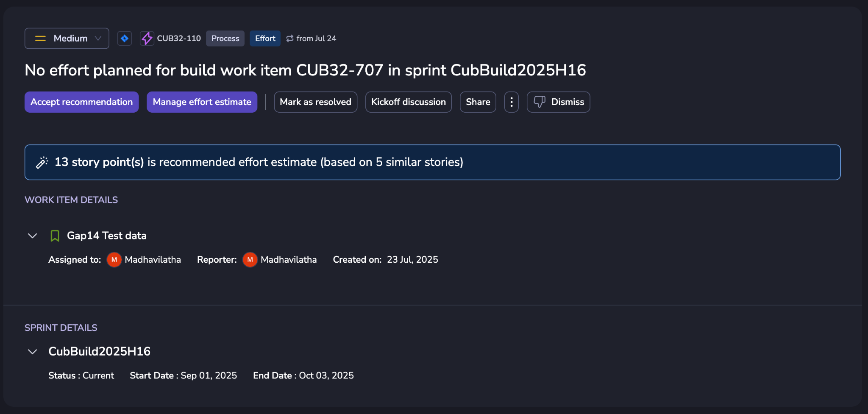Image resolution: width=868 pixels, height=414 pixels.
Task: Click the magic wand recommendation icon
Action: (42, 162)
